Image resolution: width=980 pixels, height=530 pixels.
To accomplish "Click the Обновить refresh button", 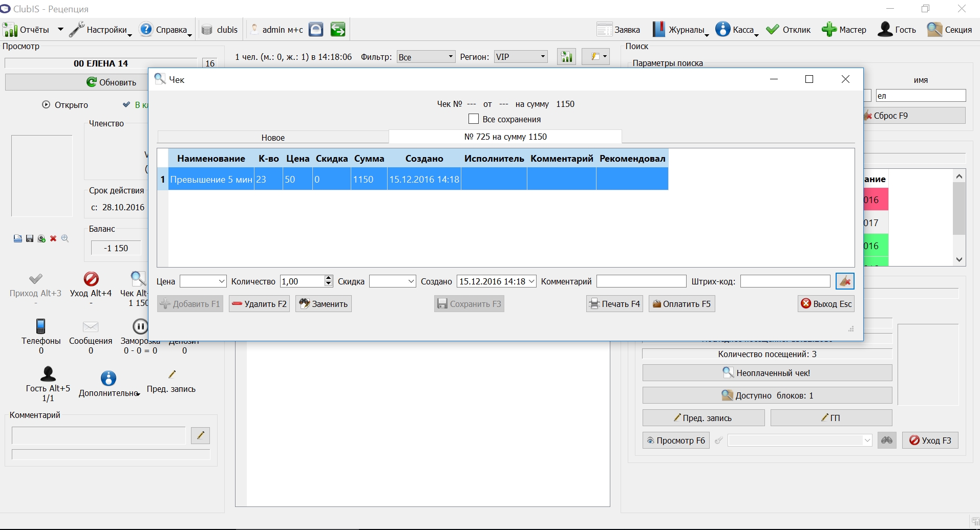I will (112, 82).
